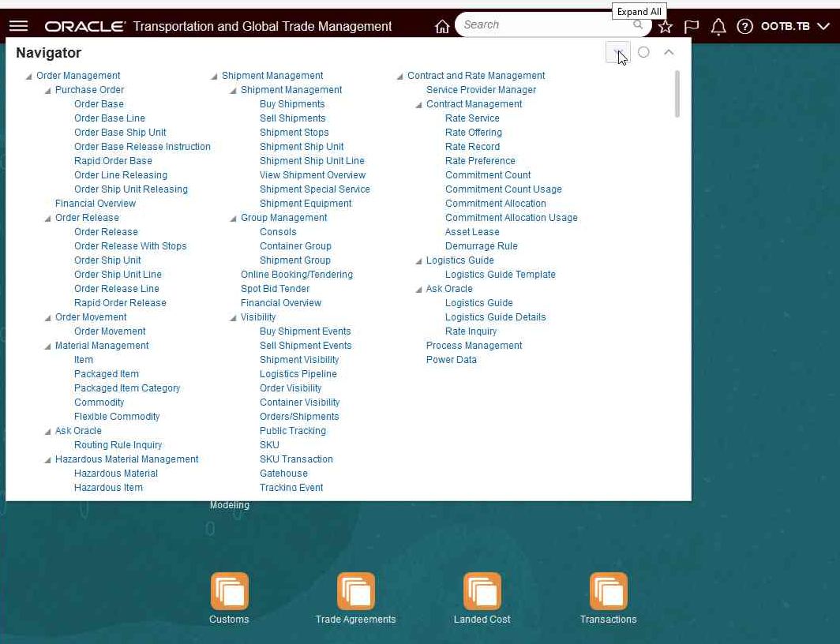Open Gatehouse

[283, 473]
